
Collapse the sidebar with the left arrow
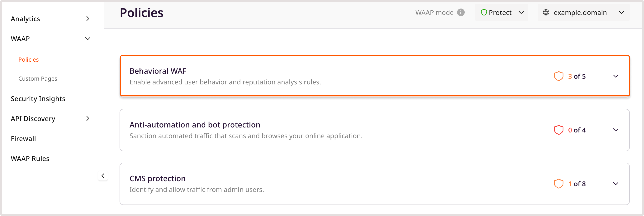(x=103, y=176)
